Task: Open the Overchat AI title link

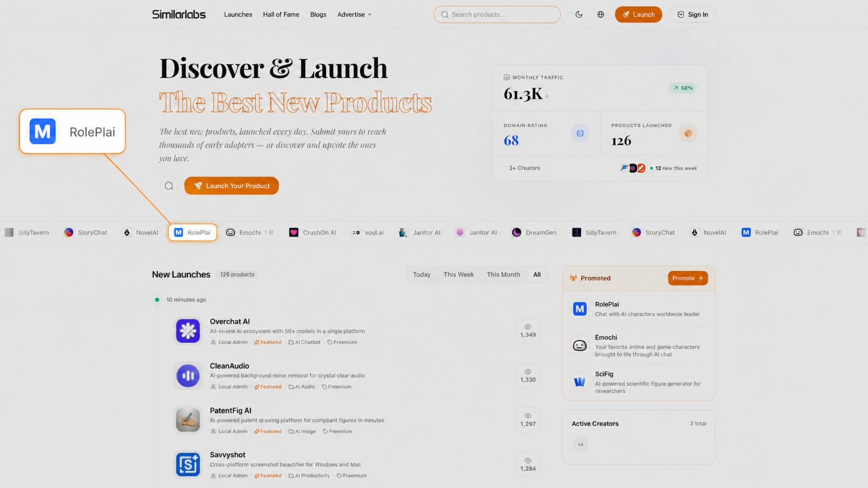Action: click(x=230, y=321)
